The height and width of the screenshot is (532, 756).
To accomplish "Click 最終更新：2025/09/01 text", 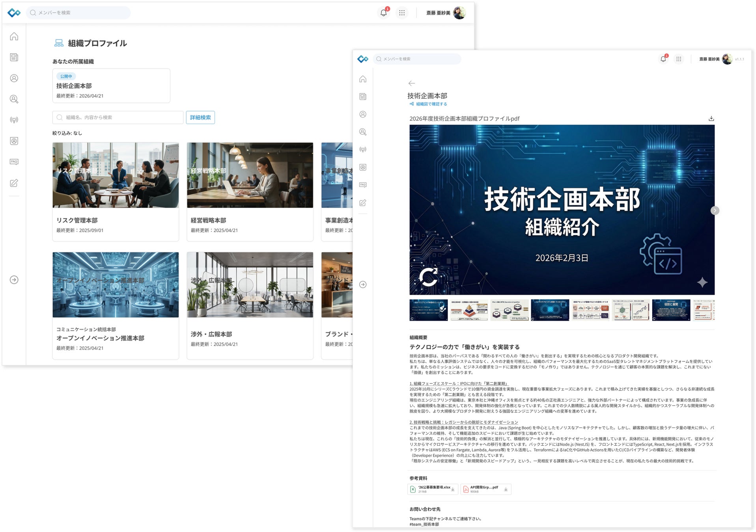I will tap(80, 231).
